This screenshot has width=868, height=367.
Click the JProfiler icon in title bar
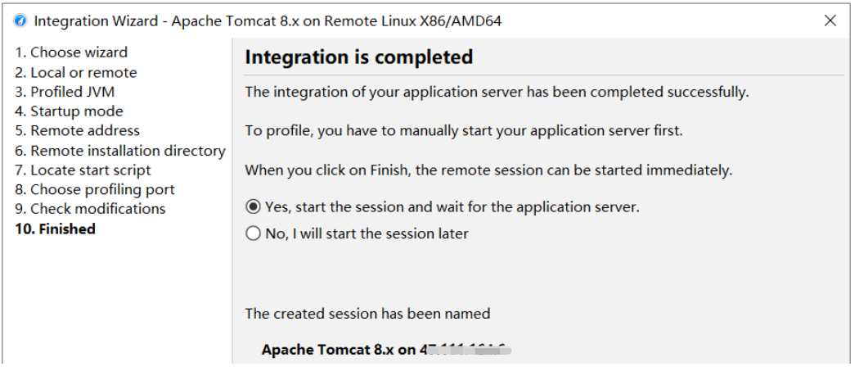tap(20, 21)
